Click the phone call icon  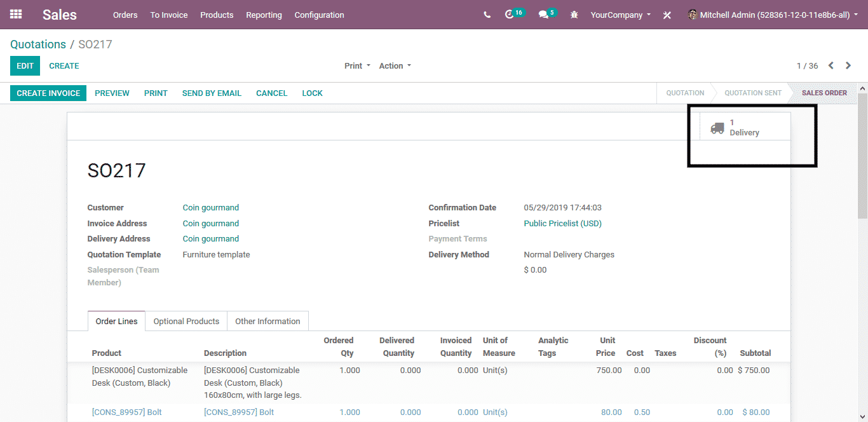(487, 15)
